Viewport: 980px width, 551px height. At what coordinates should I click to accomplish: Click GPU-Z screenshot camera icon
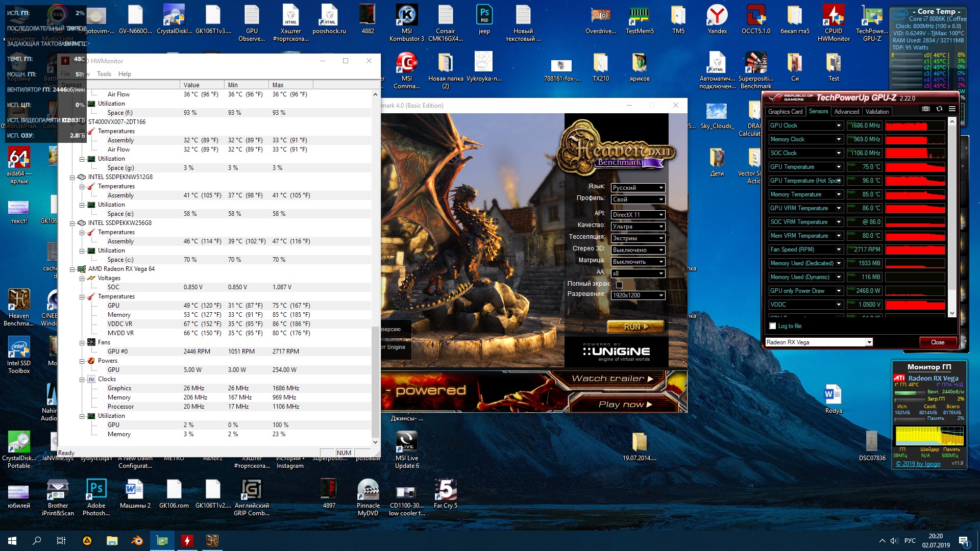[926, 109]
